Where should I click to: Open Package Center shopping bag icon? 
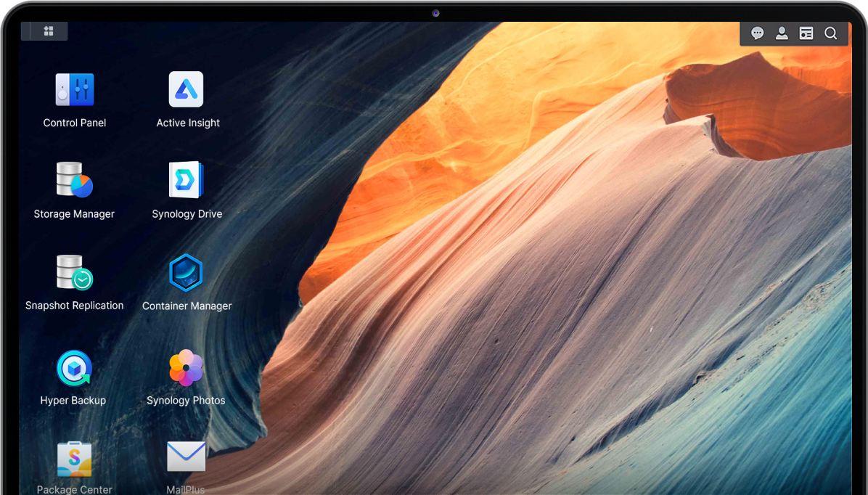click(75, 459)
